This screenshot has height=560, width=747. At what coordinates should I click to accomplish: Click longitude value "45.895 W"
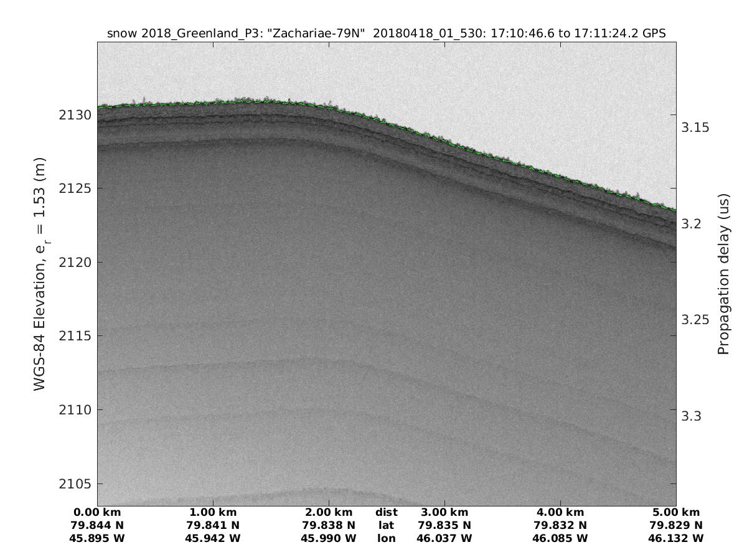point(97,538)
